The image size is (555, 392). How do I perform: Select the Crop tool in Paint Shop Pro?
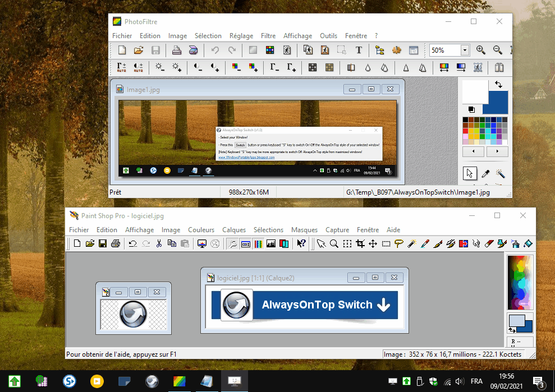coord(360,243)
